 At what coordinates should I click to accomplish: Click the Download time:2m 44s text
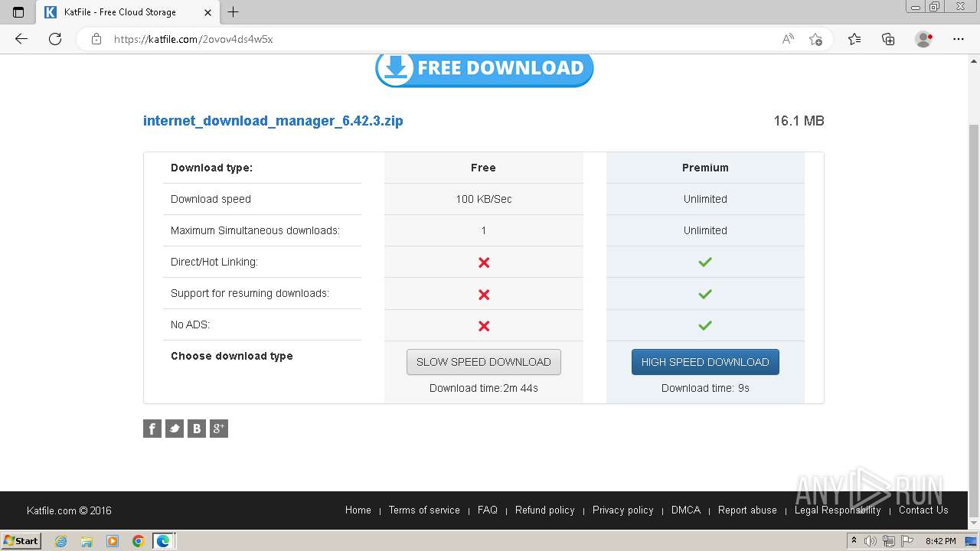click(484, 388)
